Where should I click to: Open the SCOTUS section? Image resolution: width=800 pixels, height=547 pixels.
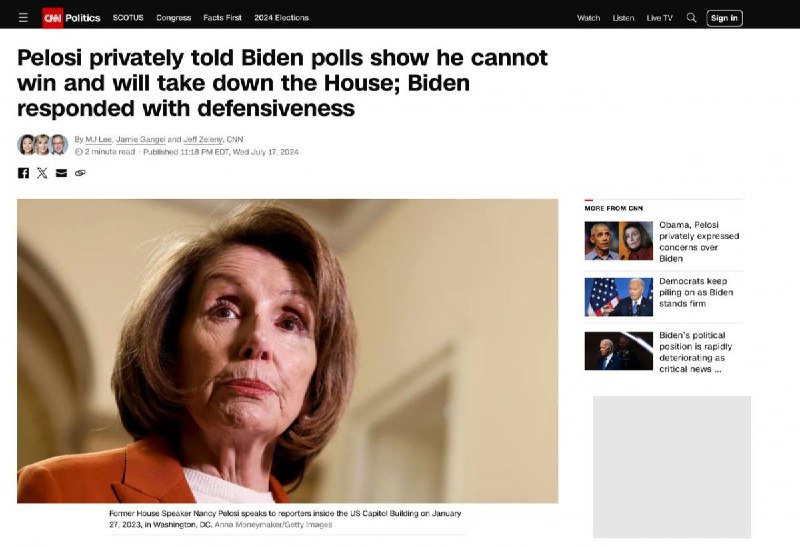coord(128,18)
